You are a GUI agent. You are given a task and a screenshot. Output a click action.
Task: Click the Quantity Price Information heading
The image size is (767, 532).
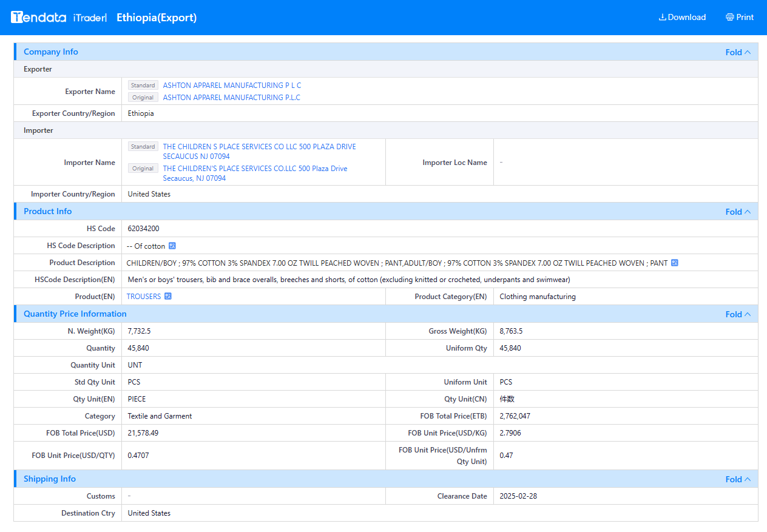click(x=75, y=314)
